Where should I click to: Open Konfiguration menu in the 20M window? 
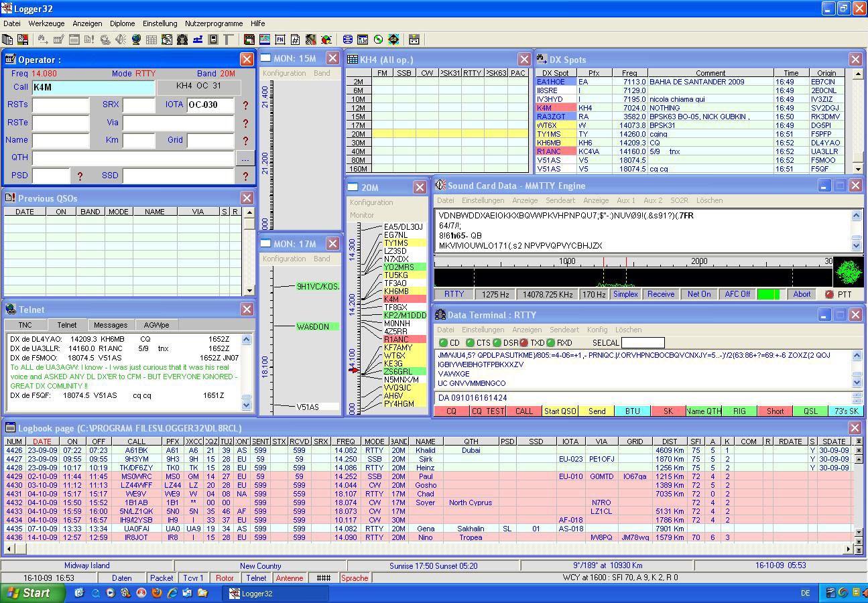371,202
